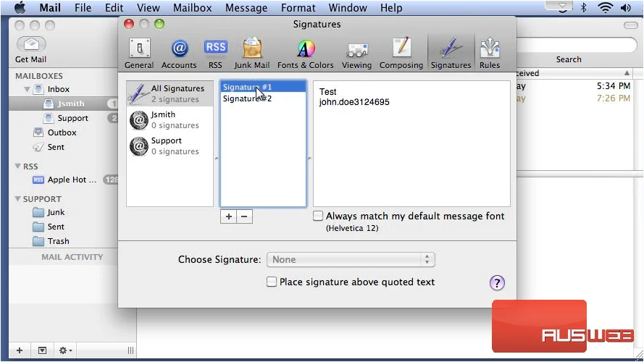Remove selected signature with minus button
644x362 pixels.
coord(244,216)
